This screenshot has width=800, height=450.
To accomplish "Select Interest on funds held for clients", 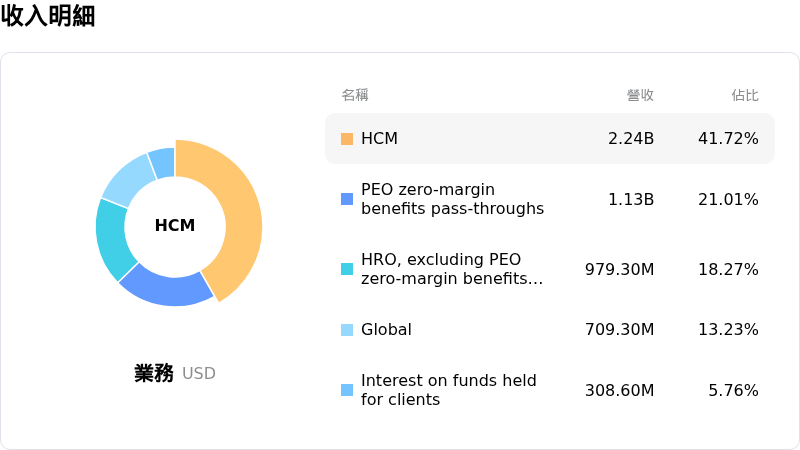I will [x=448, y=390].
